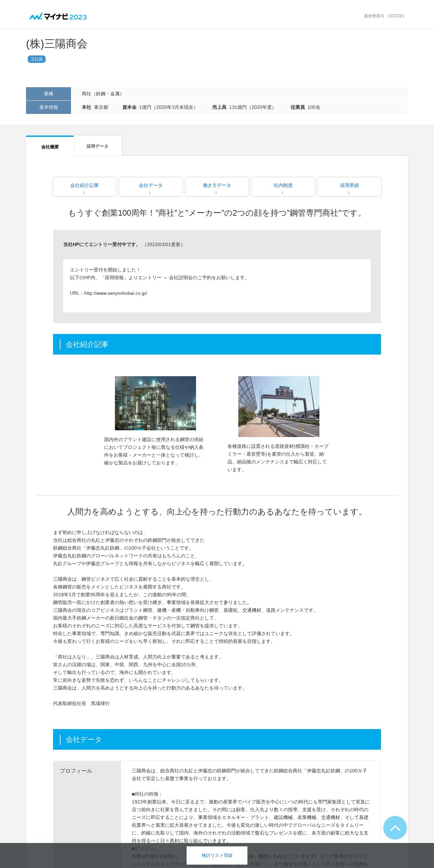Image resolution: width=434 pixels, height=868 pixels.
Task: Click 当社HPにてエントリー受付中です notice heading
Action: coord(101,244)
